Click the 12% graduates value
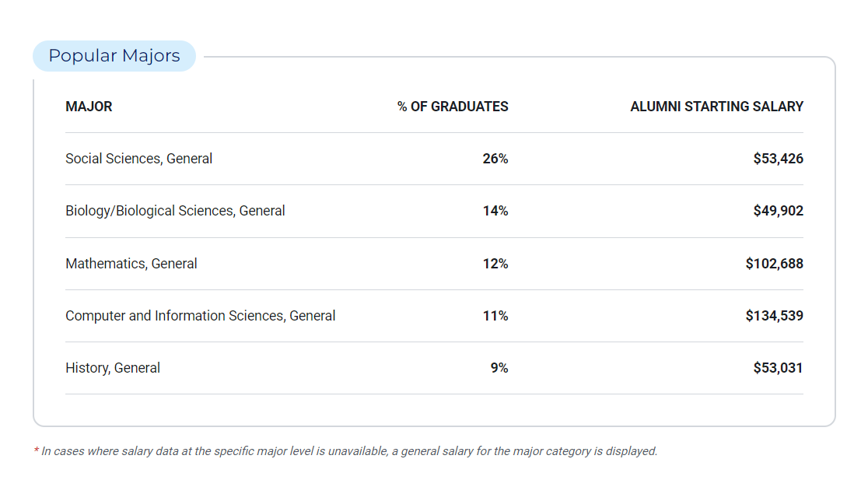The height and width of the screenshot is (480, 868). (x=495, y=264)
